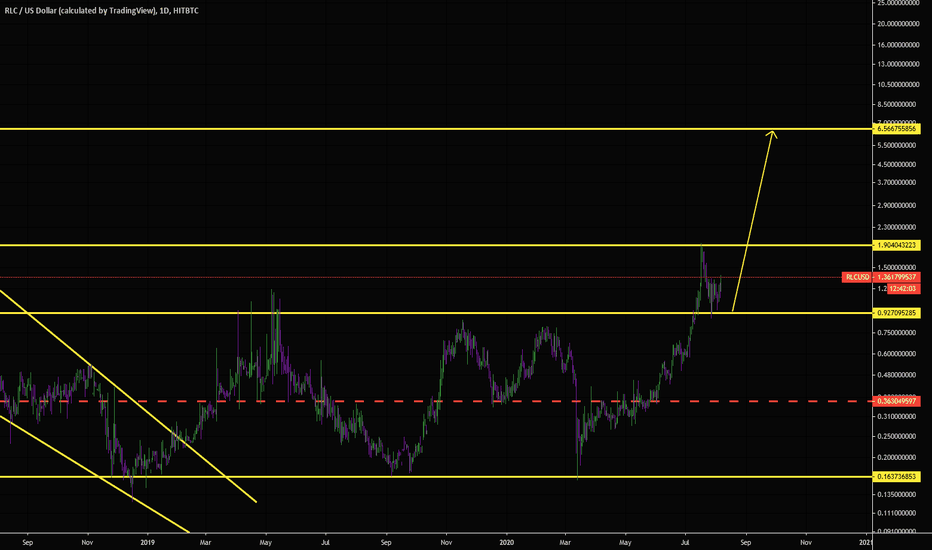Click the 16.000000000 price axis tick

899,45
